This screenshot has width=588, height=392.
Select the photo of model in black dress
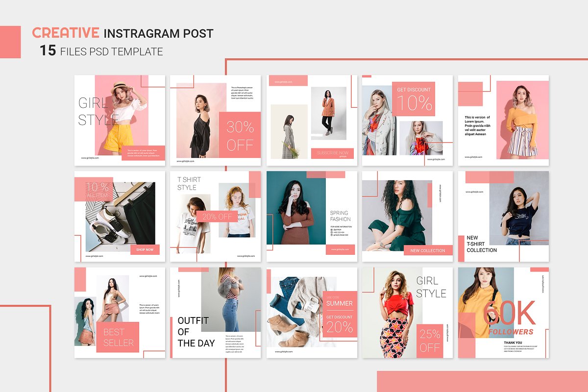point(201,120)
